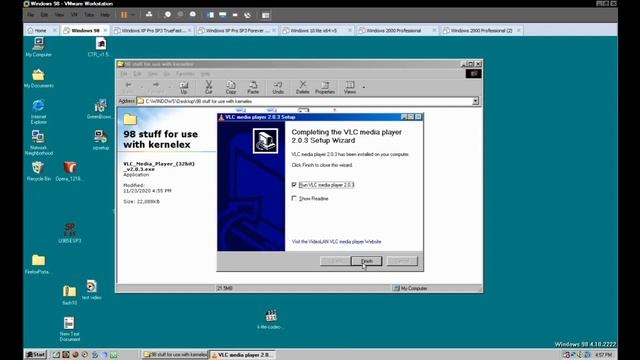Select New Text Document desktop icon
640x360 pixels.
69,329
